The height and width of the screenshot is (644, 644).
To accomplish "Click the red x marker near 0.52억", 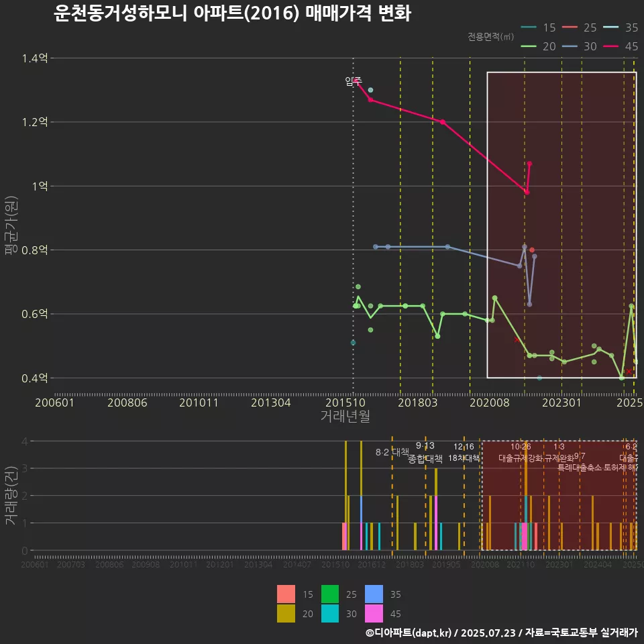I will click(x=517, y=339).
